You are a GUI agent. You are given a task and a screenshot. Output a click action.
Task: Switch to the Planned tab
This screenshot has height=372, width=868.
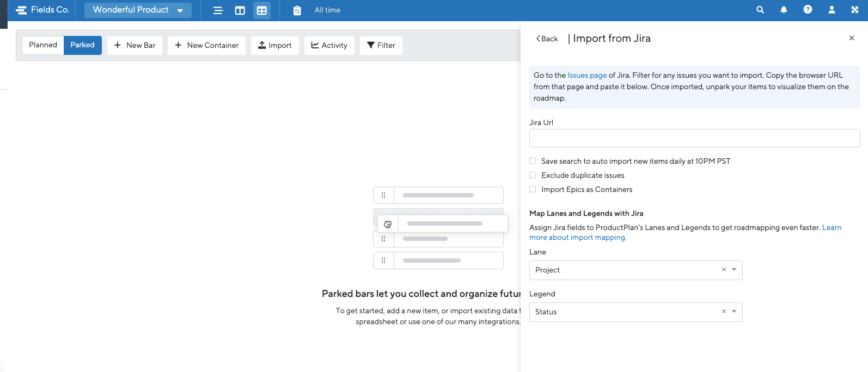[x=43, y=45]
